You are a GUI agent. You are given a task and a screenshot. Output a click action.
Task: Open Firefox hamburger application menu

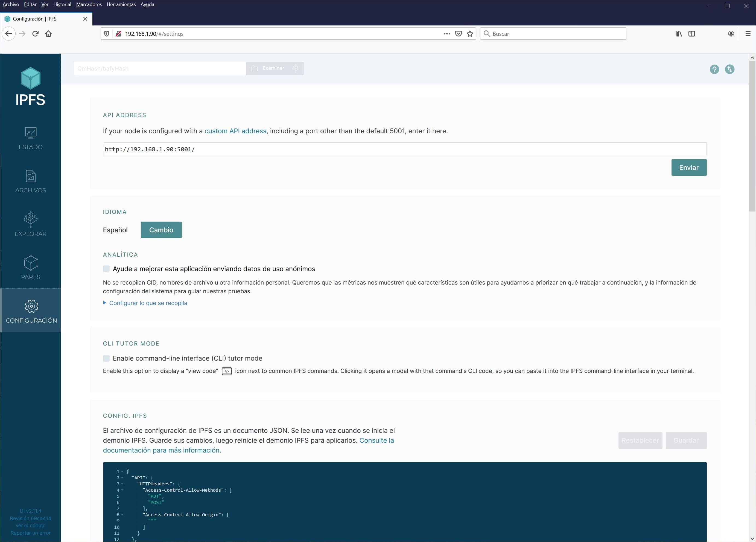click(x=748, y=34)
